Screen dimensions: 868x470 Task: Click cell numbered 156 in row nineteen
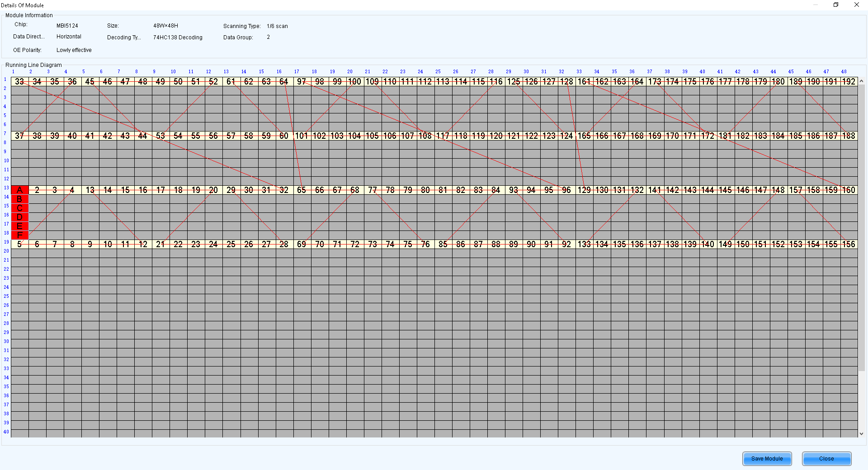849,244
